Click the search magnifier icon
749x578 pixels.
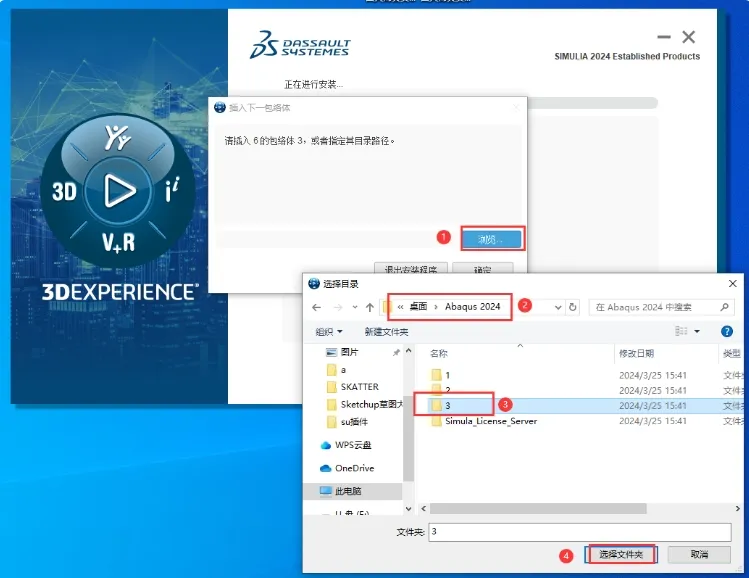click(x=725, y=307)
